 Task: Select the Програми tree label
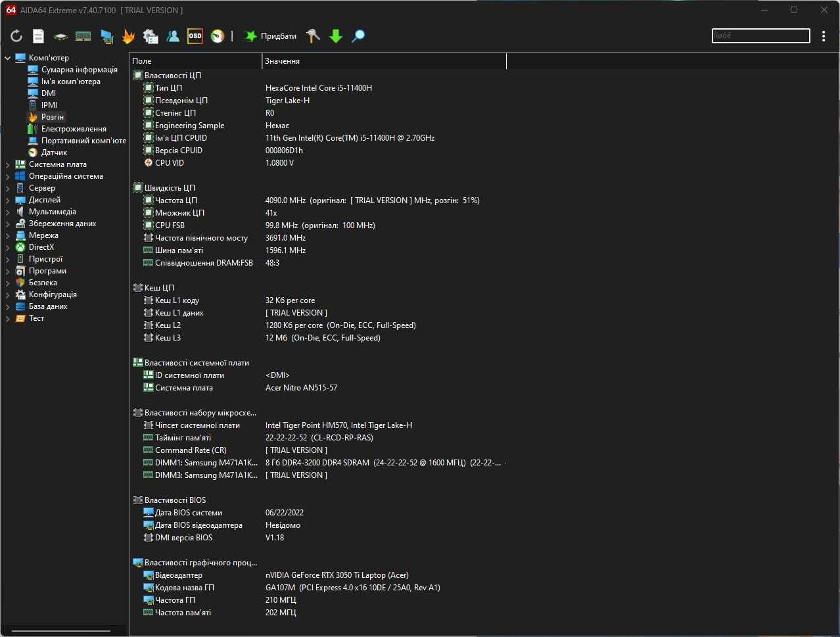click(x=47, y=271)
